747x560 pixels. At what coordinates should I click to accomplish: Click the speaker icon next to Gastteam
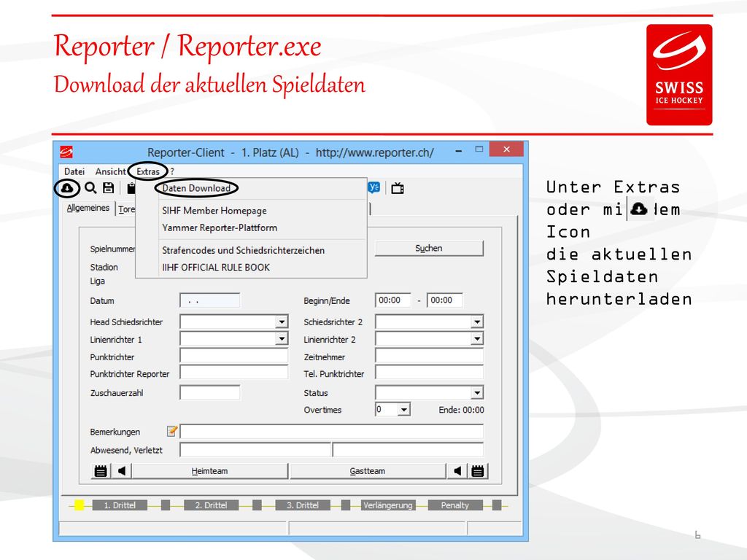[457, 471]
